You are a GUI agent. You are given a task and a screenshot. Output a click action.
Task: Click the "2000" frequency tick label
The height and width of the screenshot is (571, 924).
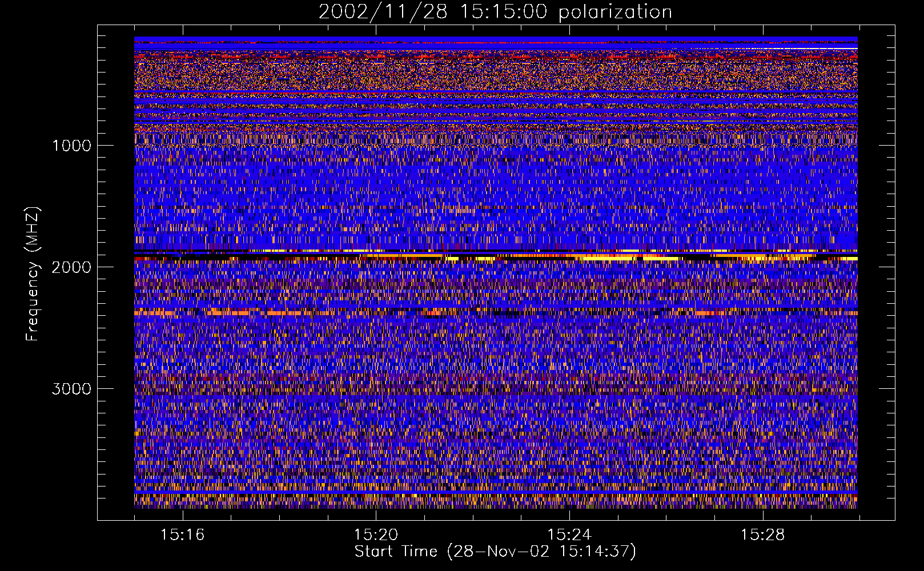click(71, 267)
